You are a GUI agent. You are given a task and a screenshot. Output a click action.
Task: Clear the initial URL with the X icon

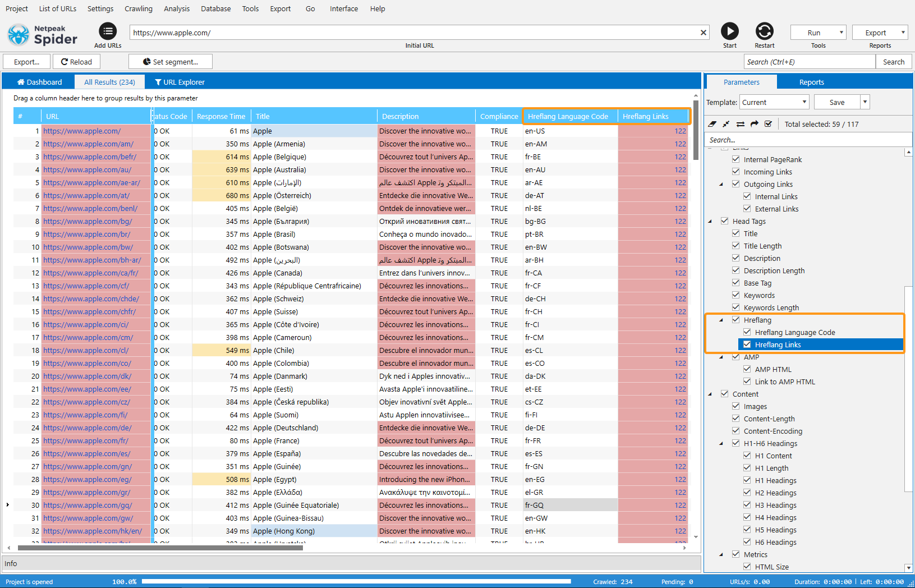click(703, 33)
